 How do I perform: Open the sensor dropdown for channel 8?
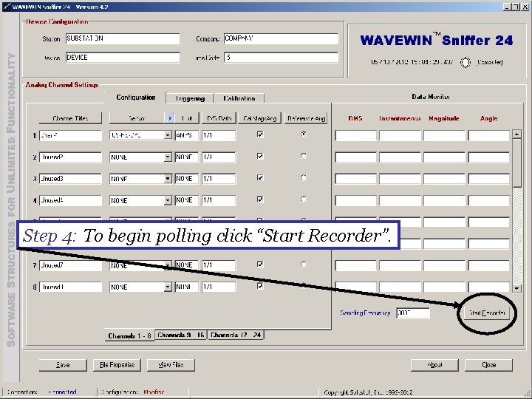point(168,287)
